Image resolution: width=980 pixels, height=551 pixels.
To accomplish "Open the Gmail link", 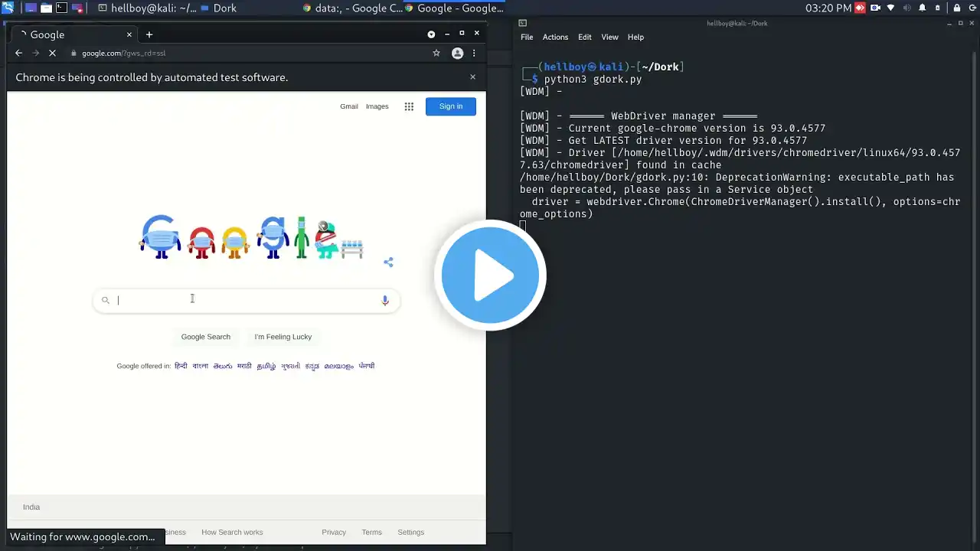I will pos(349,106).
